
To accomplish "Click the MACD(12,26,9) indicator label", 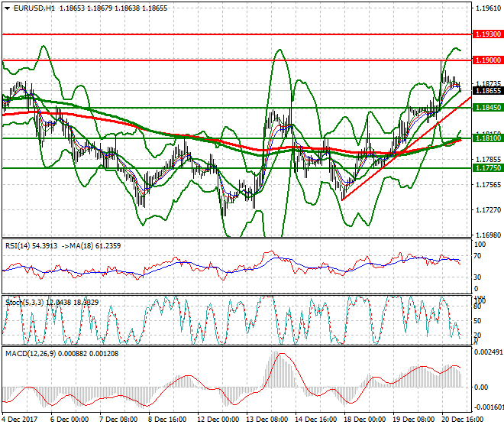I will tap(31, 354).
